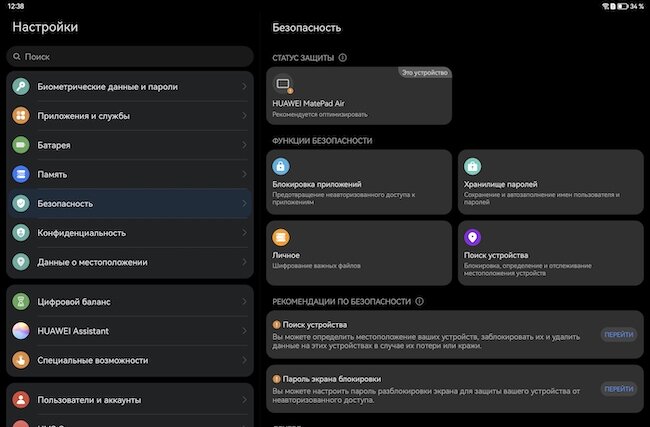Click the green Батарея icon

click(21, 145)
